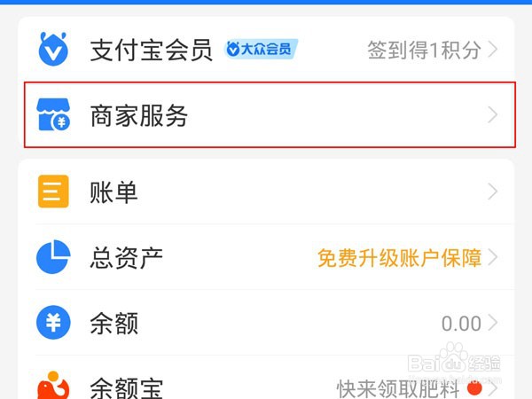Image resolution: width=532 pixels, height=399 pixels.
Task: Click the 免费升级账户保障 orange link
Action: (400, 258)
